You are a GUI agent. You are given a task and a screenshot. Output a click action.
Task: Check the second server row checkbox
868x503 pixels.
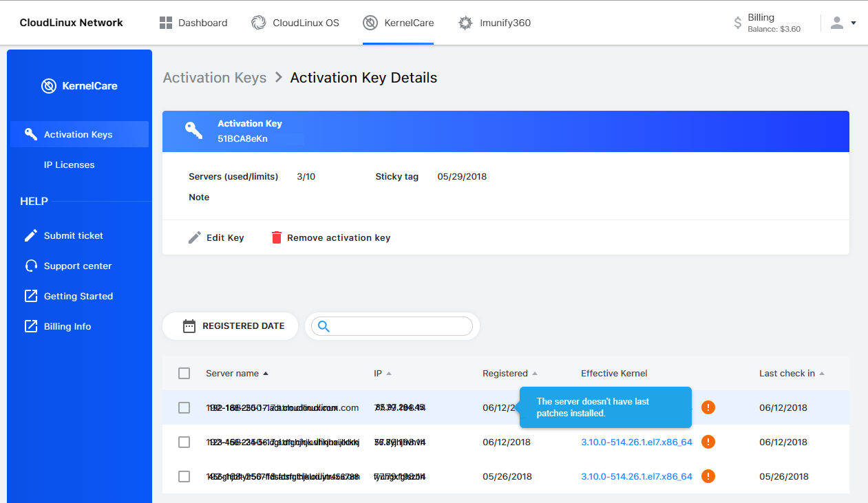pos(184,442)
